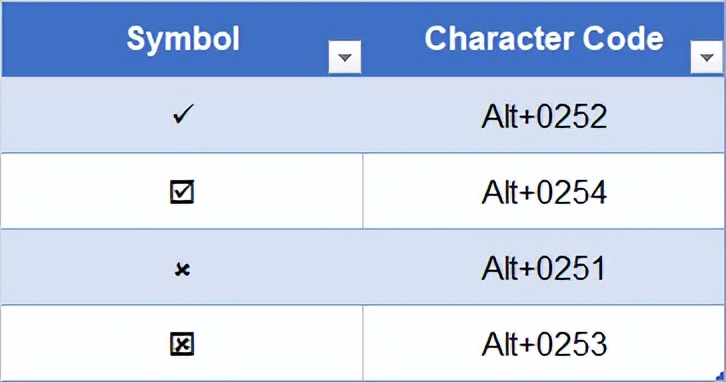Select the checked box symbol
This screenshot has height=382, width=726.
pyautogui.click(x=182, y=192)
